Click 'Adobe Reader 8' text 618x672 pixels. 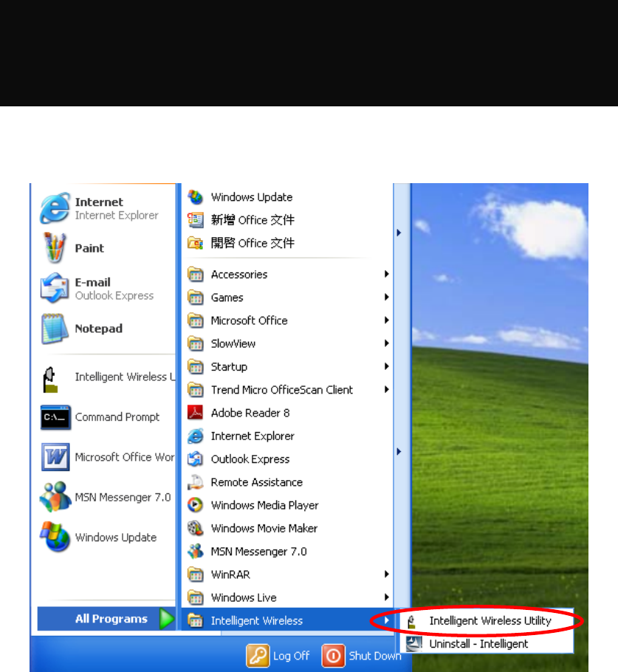coord(250,413)
